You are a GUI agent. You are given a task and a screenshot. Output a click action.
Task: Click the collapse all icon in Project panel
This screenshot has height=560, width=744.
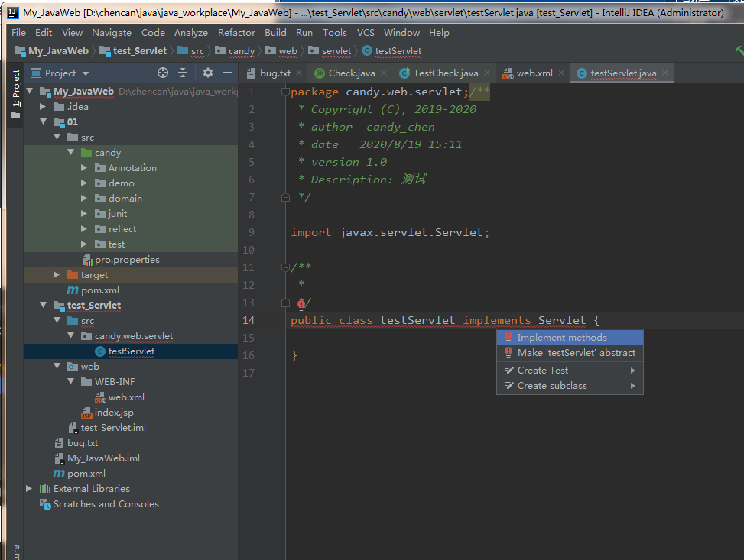(x=183, y=73)
